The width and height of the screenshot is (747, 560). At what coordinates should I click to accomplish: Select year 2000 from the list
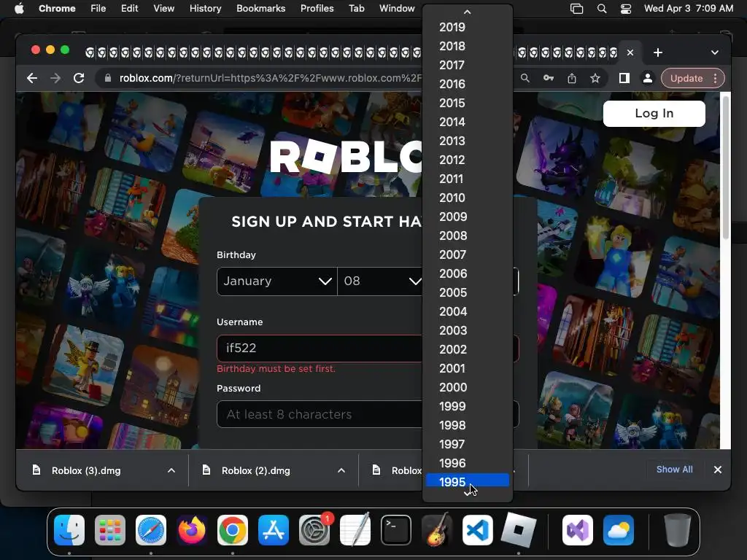468,387
